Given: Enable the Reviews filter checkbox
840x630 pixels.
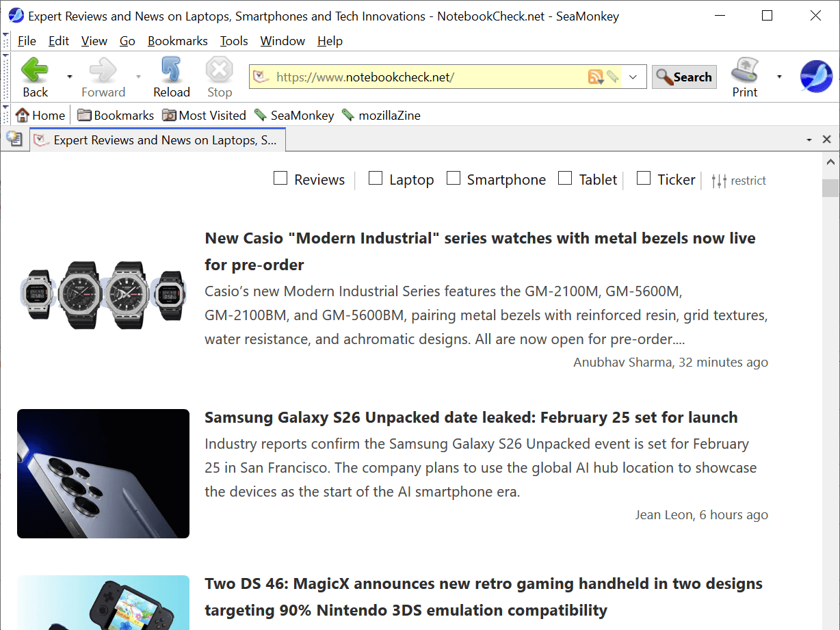Looking at the screenshot, I should click(x=280, y=178).
